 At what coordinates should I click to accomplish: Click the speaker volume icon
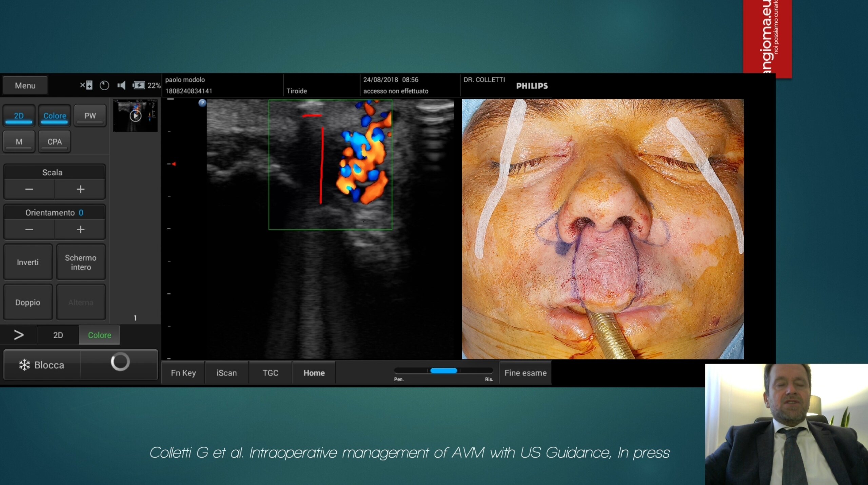pos(121,85)
